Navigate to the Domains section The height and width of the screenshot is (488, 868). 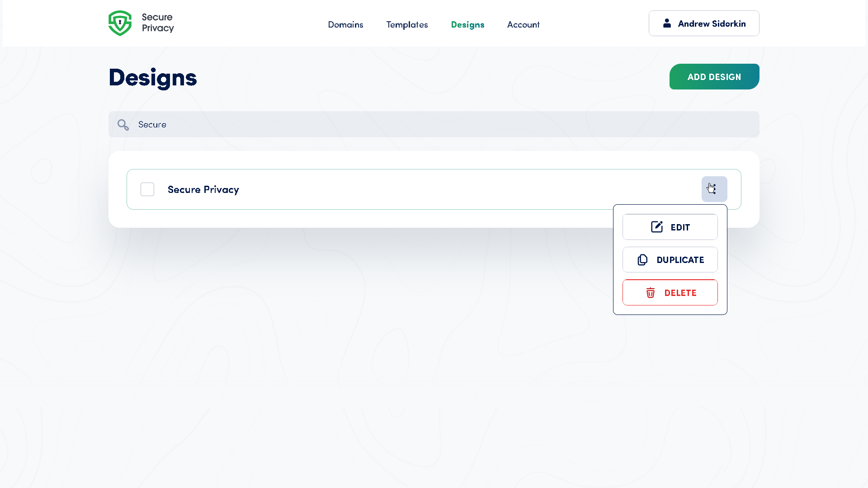[x=345, y=25]
